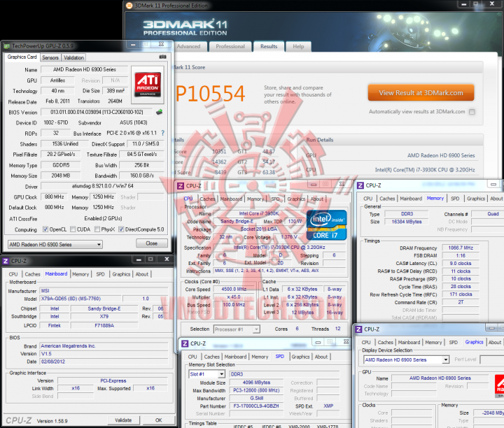Click the Driver field in GPU-Z
This screenshot has width=504, height=428.
coord(102,186)
